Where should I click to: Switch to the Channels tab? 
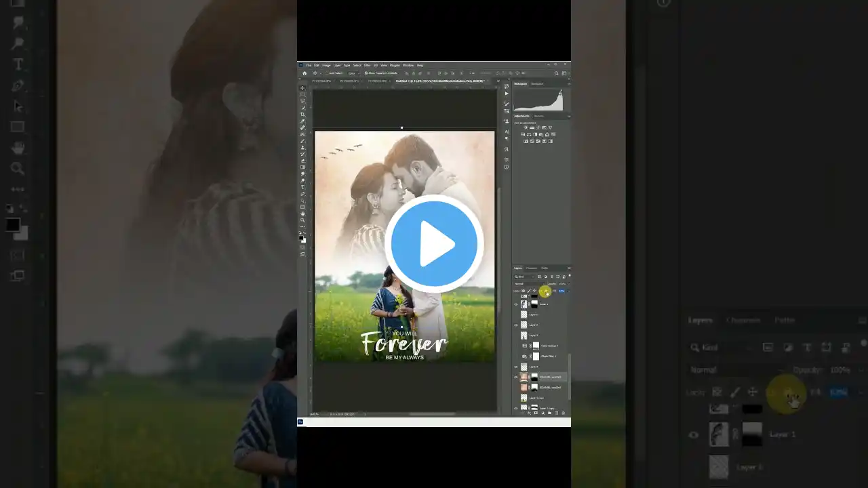click(x=532, y=268)
